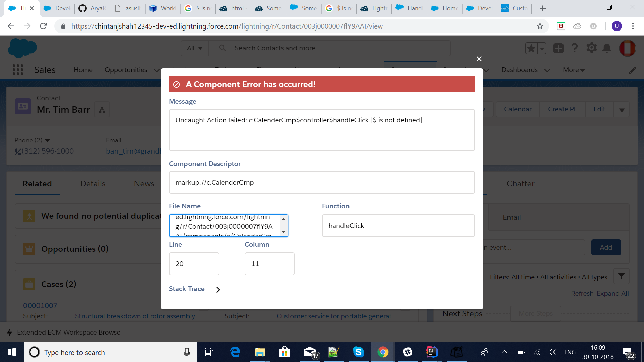Viewport: 644px width, 362px height.
Task: Open activity filter funnel icon
Action: 621,276
